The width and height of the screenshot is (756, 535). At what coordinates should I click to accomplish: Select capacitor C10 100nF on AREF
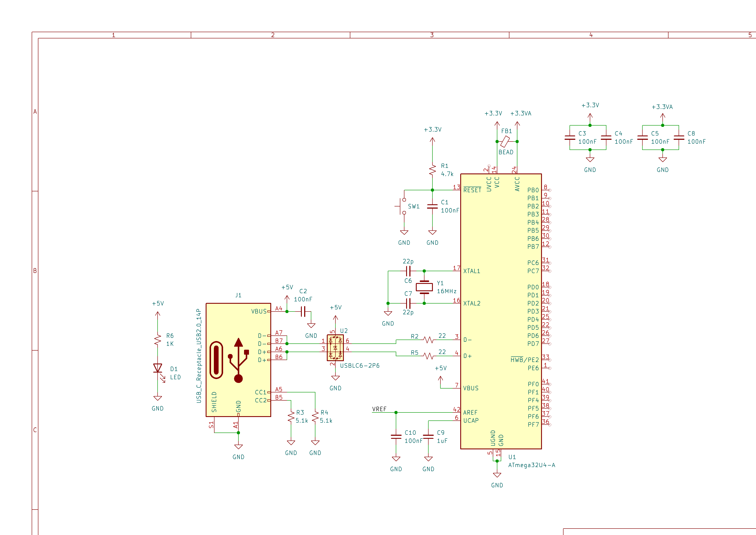396,436
